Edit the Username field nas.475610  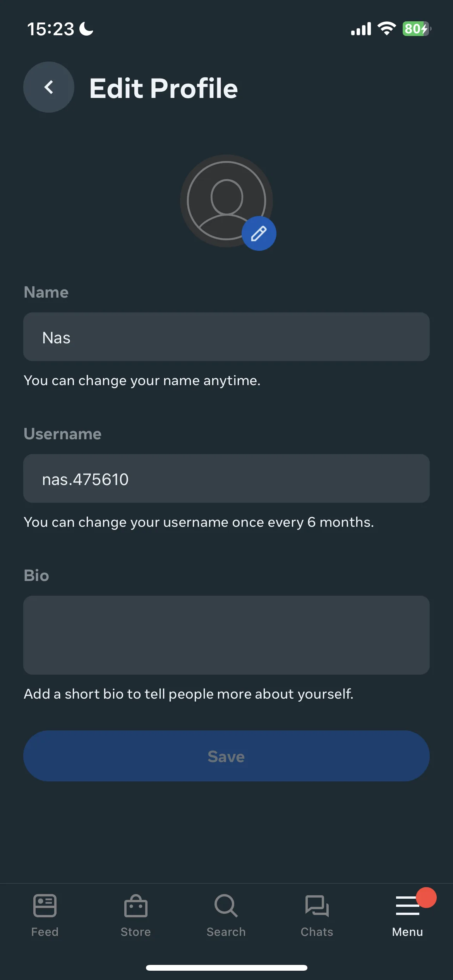tap(226, 478)
